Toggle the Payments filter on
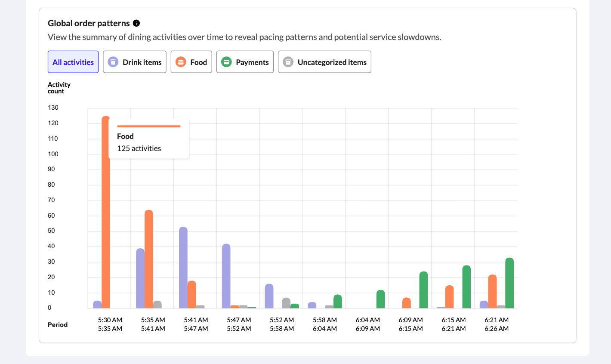Image resolution: width=611 pixels, height=364 pixels. click(245, 62)
